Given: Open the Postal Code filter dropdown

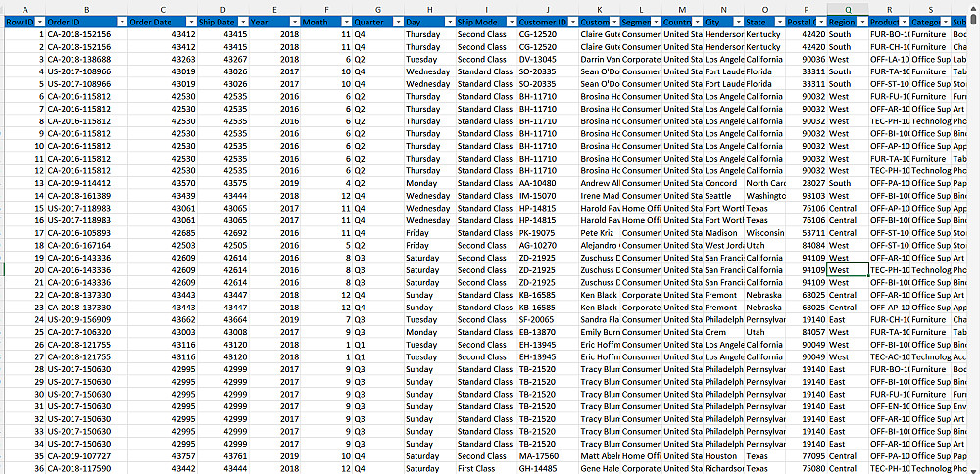Looking at the screenshot, I should 820,22.
